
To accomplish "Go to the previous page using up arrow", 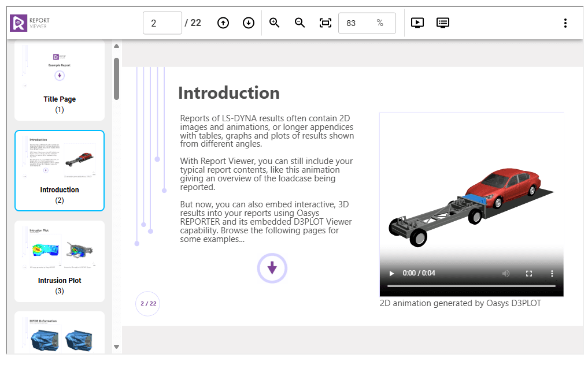I will 223,23.
